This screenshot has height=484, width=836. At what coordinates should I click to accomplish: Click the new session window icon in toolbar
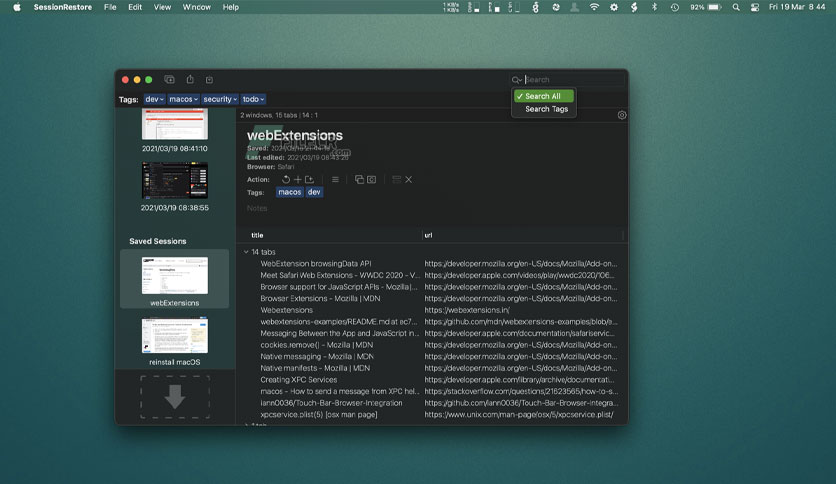[169, 79]
